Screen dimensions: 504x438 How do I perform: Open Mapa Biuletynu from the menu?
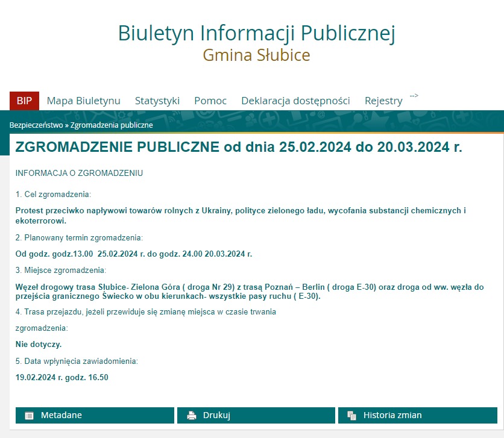coord(84,101)
